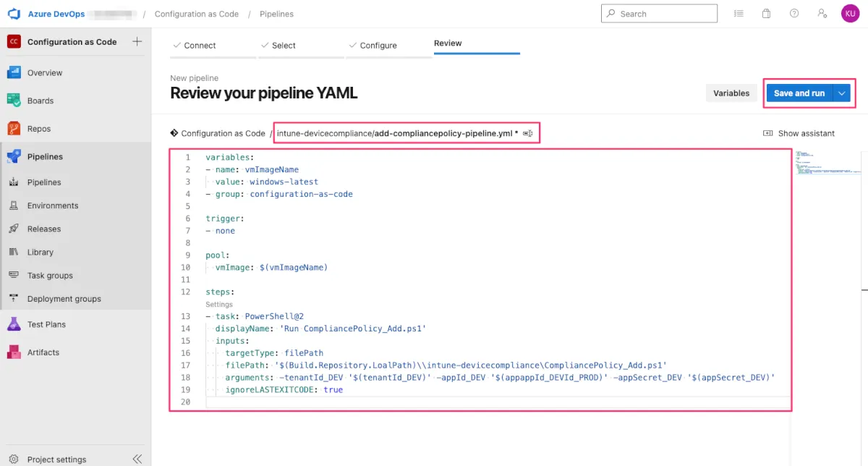
Task: Click Save and run button
Action: click(799, 93)
